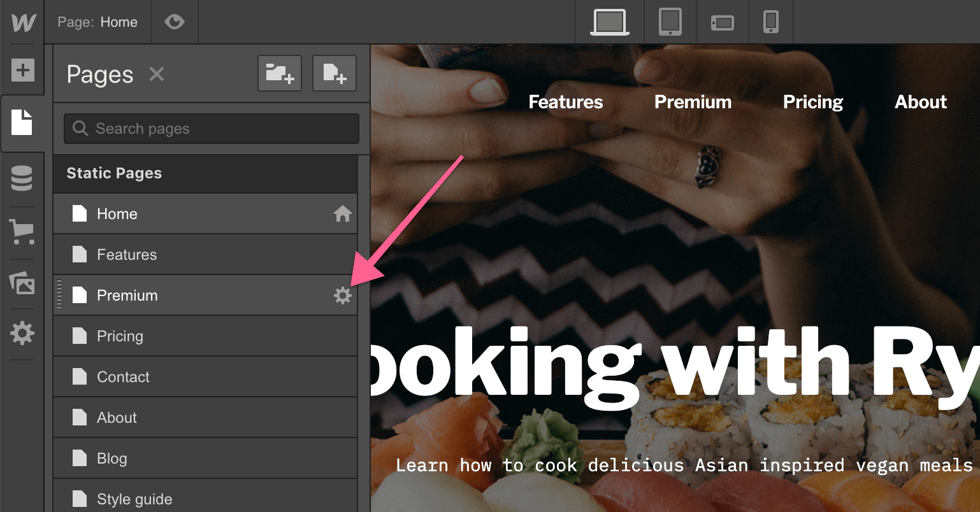Click the Cooking with hero heading
This screenshot has width=980, height=512.
coord(675,369)
